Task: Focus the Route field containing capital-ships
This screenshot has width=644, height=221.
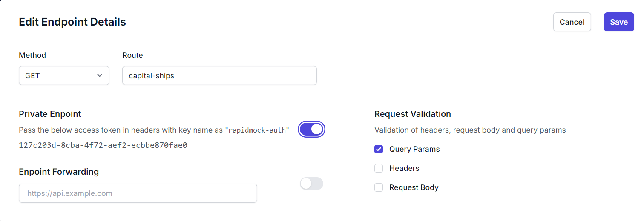Action: point(219,76)
